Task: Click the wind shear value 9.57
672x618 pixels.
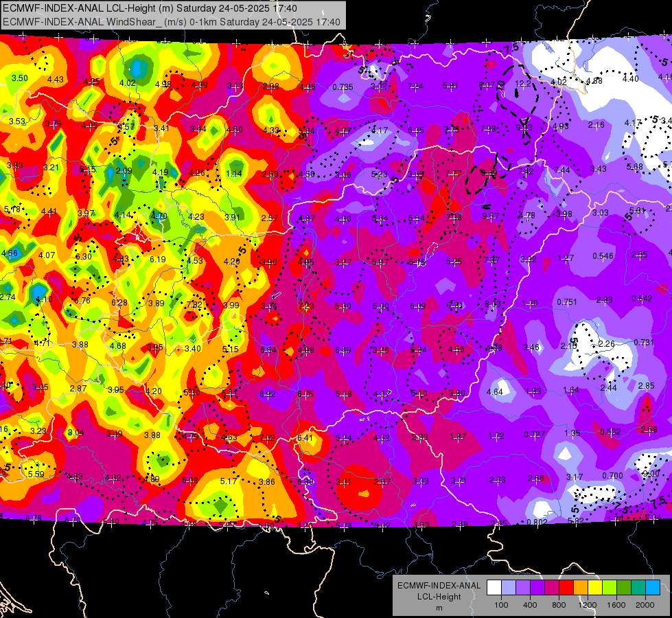Action: tap(490, 216)
